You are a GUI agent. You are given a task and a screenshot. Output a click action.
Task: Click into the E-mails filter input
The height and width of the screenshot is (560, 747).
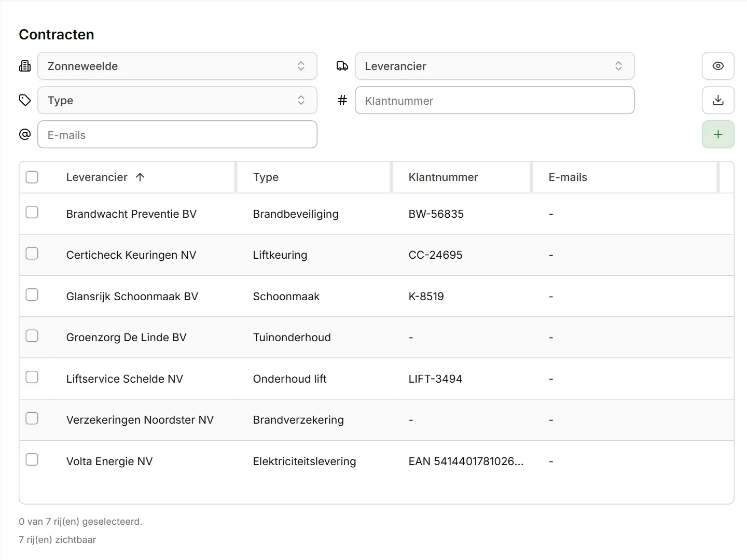(x=177, y=134)
